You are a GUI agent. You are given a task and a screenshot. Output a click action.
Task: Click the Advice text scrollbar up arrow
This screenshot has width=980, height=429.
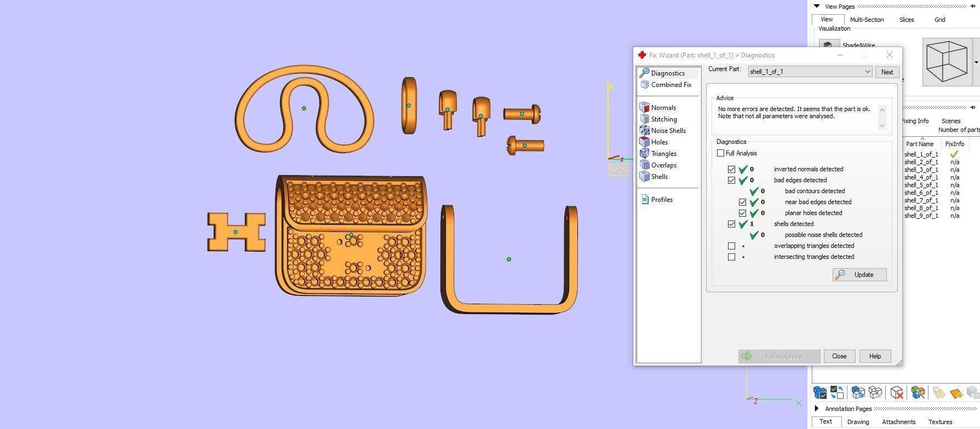click(882, 109)
